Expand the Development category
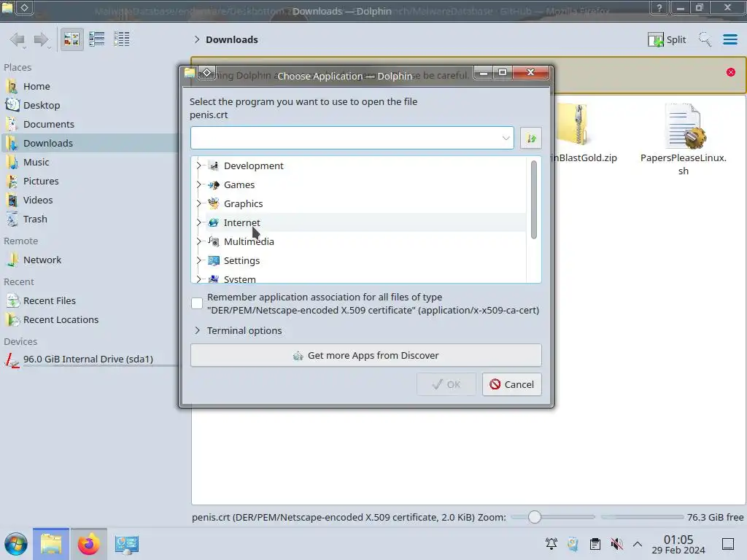 198,166
